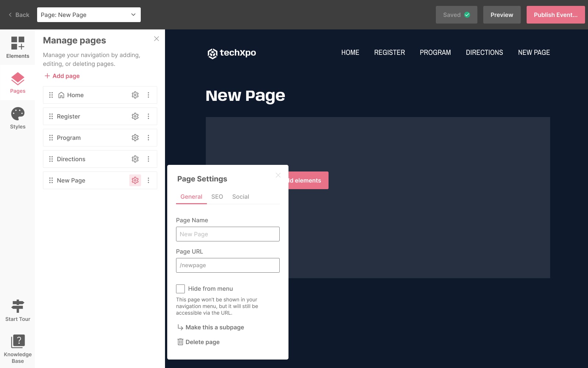This screenshot has height=368, width=588.
Task: Open more options for Directions page
Action: tap(148, 159)
